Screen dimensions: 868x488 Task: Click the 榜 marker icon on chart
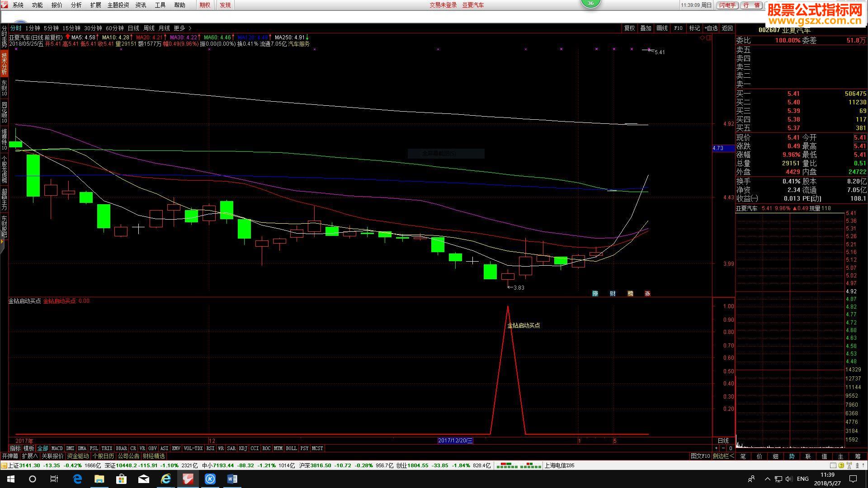pyautogui.click(x=630, y=293)
